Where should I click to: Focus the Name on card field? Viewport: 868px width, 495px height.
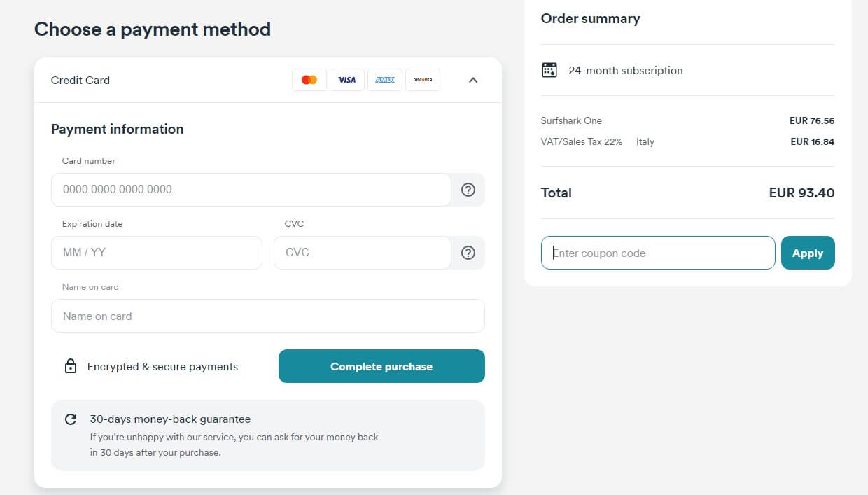[268, 316]
